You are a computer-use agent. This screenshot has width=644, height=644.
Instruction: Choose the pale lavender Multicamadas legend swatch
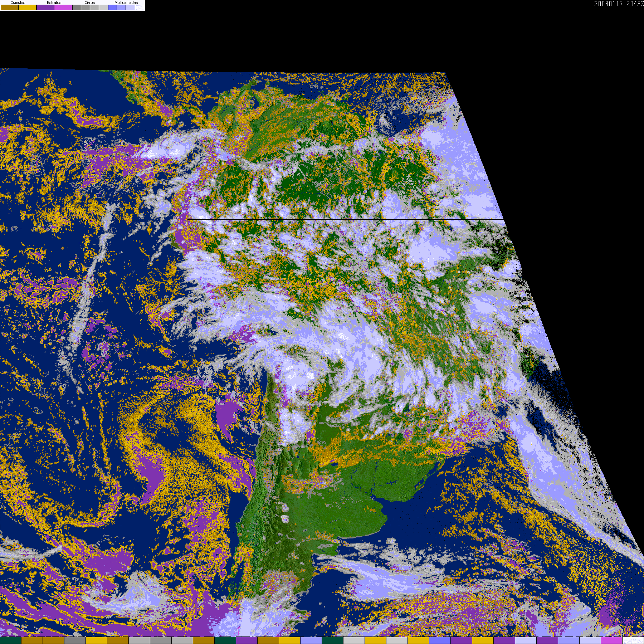[x=130, y=8]
